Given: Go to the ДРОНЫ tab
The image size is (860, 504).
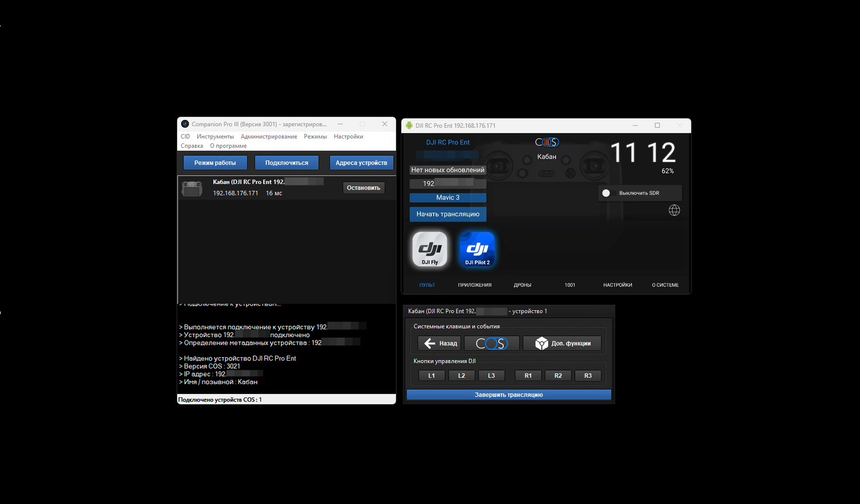Looking at the screenshot, I should click(x=522, y=285).
